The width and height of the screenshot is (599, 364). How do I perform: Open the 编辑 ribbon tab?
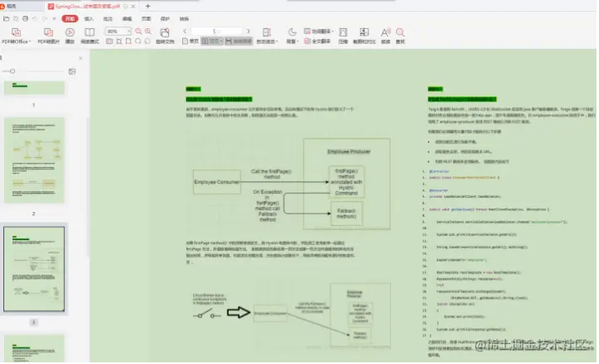(x=126, y=18)
